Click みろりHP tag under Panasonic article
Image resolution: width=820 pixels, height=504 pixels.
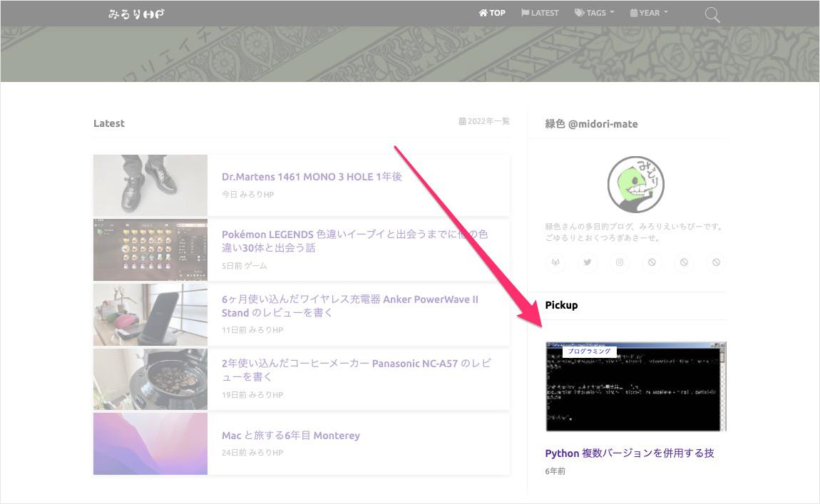click(x=266, y=395)
